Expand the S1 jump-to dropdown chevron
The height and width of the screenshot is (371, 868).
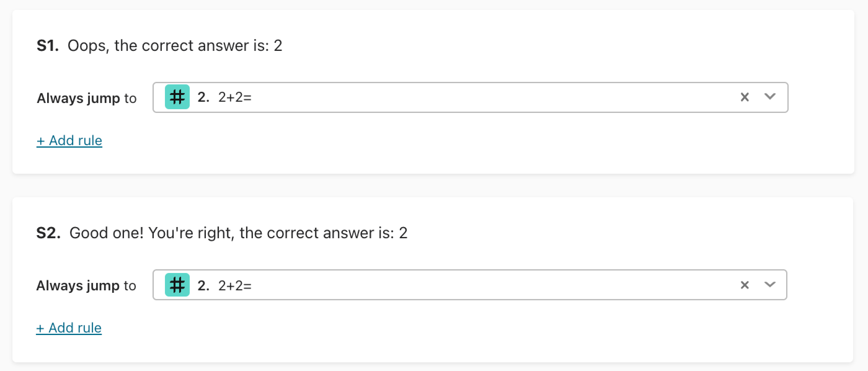pyautogui.click(x=770, y=97)
